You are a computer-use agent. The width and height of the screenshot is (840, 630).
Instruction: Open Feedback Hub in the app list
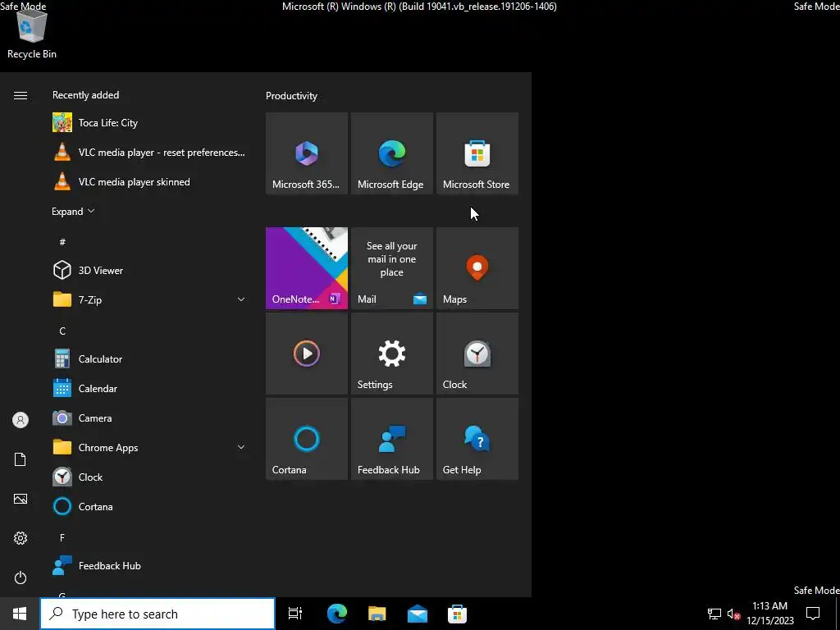[150, 565]
